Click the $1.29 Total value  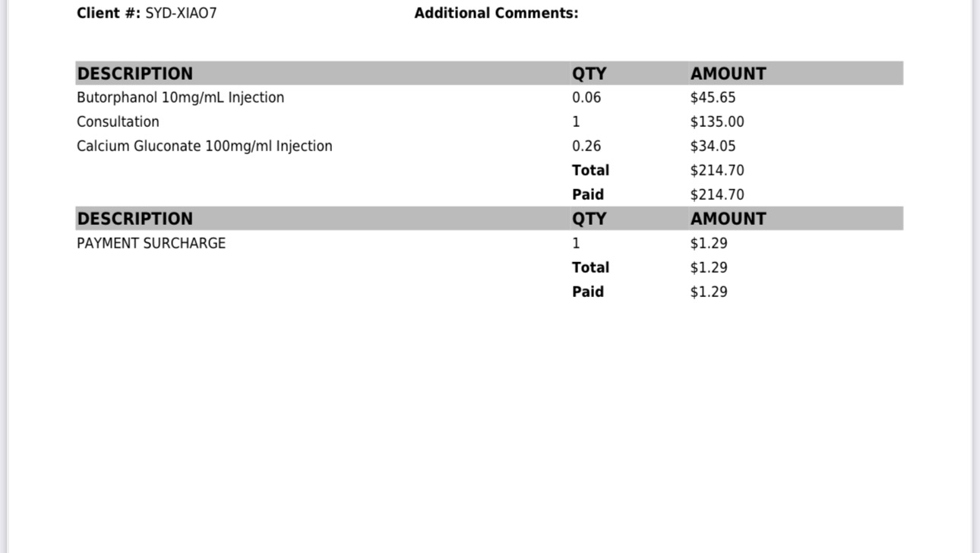709,267
